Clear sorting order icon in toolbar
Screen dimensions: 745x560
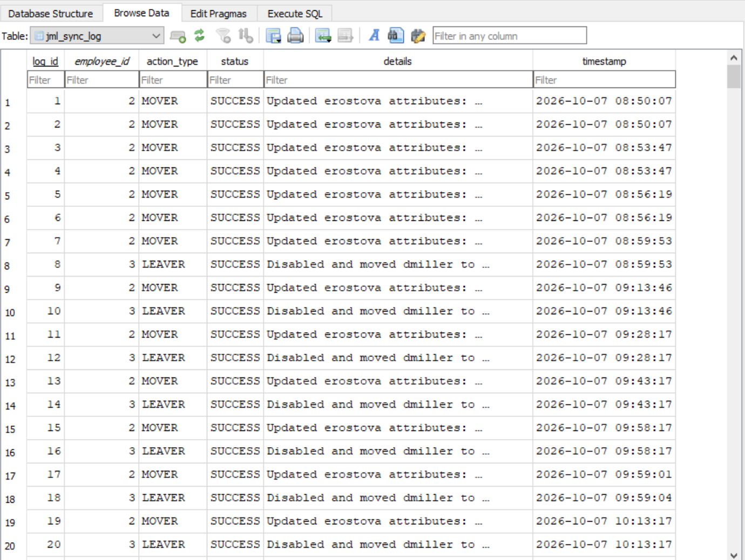246,36
